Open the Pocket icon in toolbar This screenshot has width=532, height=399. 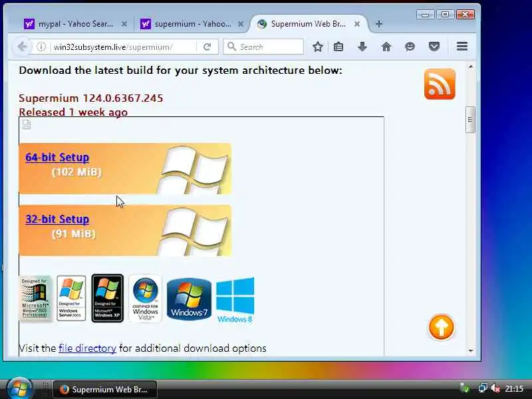point(434,47)
